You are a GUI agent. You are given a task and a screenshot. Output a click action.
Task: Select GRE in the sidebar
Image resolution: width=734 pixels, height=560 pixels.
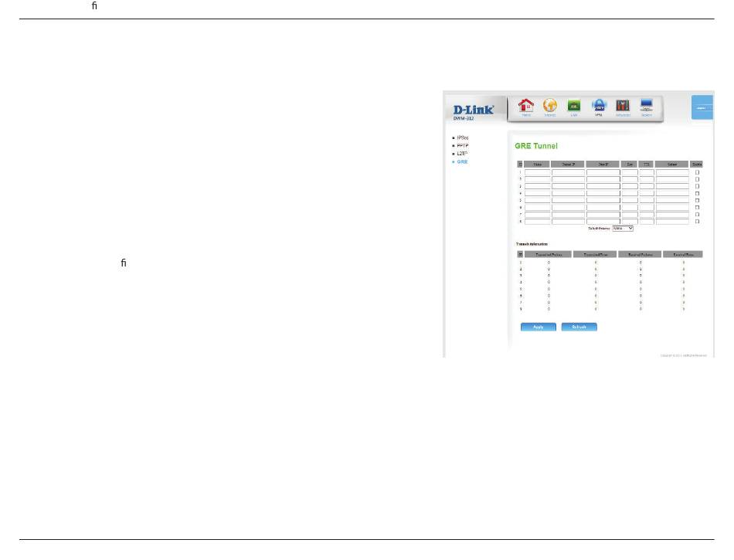tap(462, 161)
